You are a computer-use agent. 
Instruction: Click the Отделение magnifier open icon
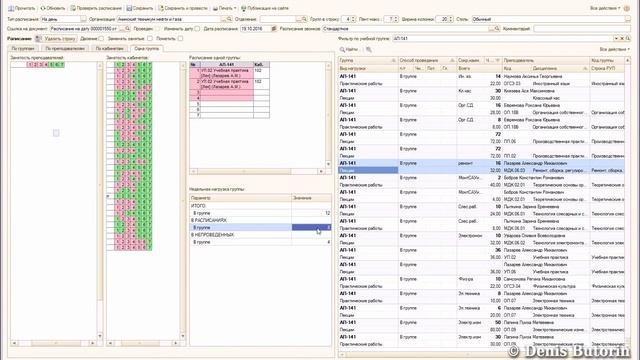coord(304,19)
